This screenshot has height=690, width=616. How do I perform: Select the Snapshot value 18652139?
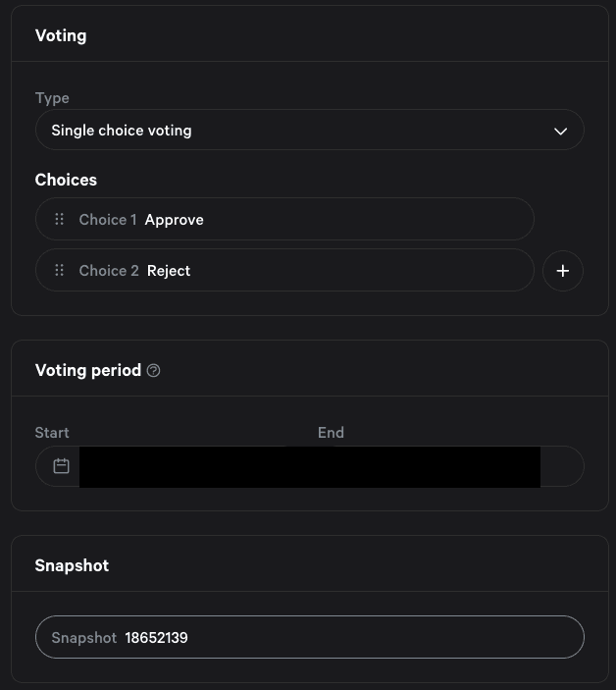[157, 638]
